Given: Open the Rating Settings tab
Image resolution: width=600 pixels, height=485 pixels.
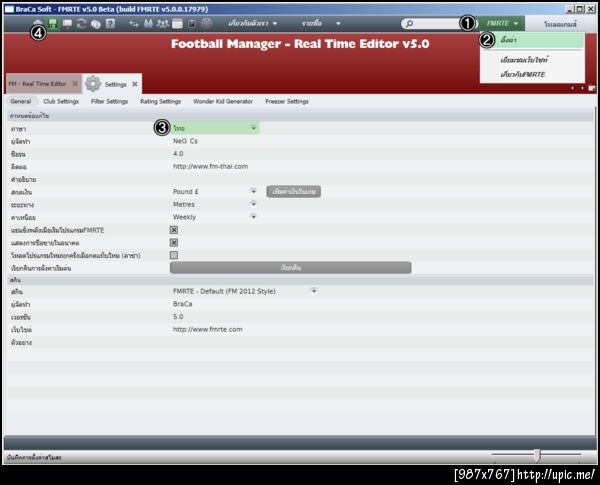Looking at the screenshot, I should [160, 101].
